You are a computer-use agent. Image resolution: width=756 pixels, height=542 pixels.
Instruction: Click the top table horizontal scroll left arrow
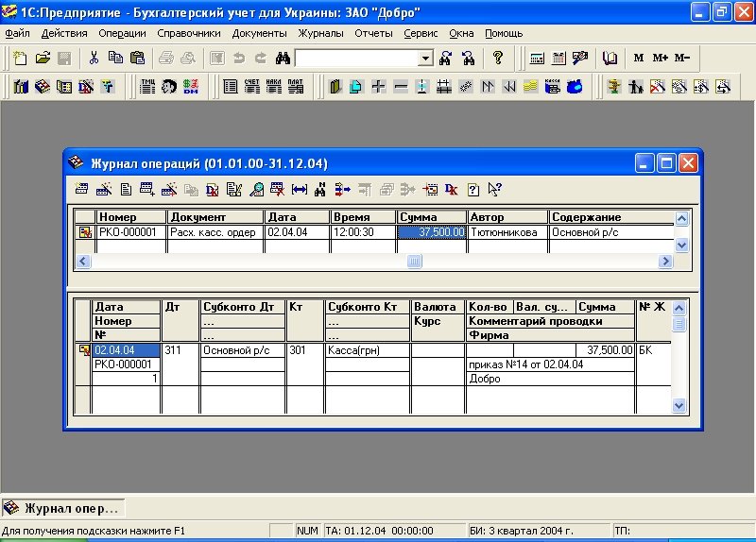(83, 262)
